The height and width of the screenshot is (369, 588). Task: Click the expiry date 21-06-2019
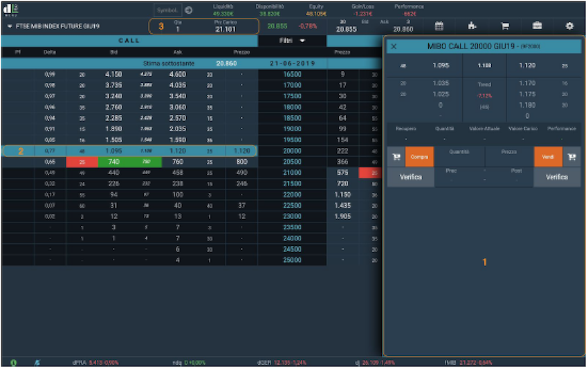point(293,64)
